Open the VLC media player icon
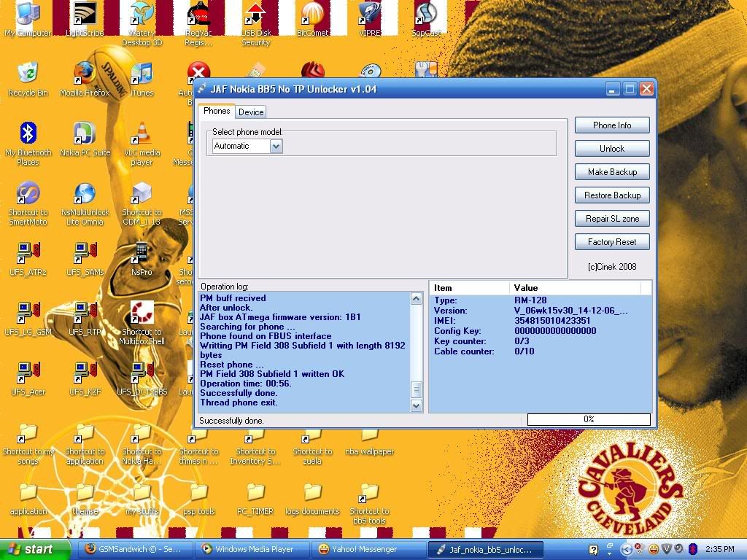The image size is (747, 560). tap(142, 134)
